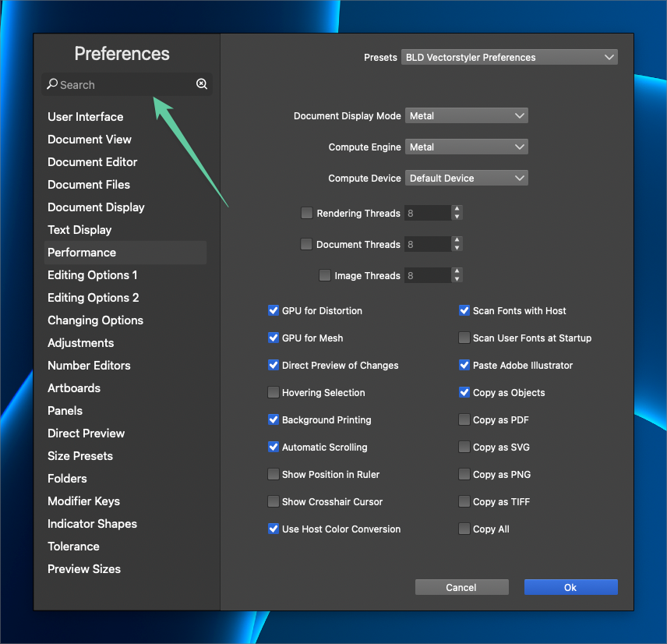The image size is (667, 644).
Task: Go to Modifier Keys preferences
Action: coord(83,501)
